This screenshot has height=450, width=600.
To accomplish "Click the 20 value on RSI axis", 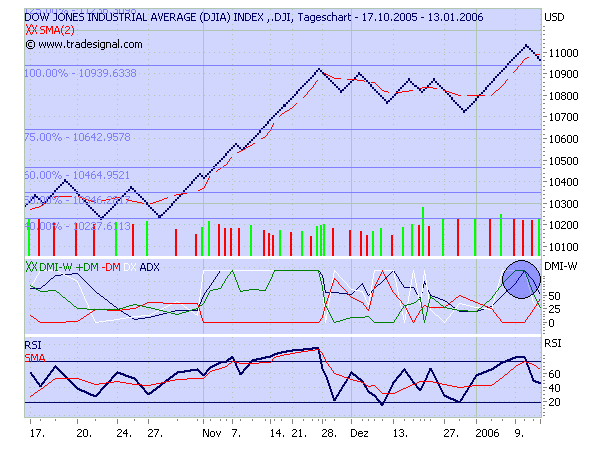I will (554, 402).
